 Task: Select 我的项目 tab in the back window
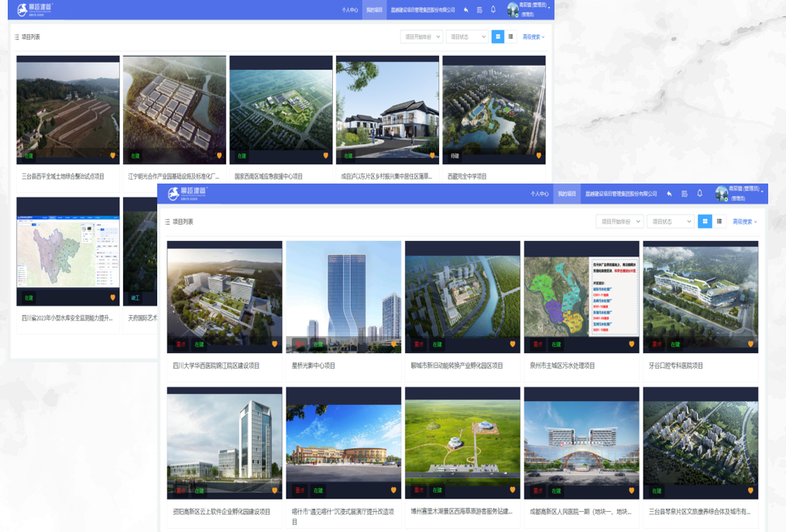pyautogui.click(x=373, y=10)
